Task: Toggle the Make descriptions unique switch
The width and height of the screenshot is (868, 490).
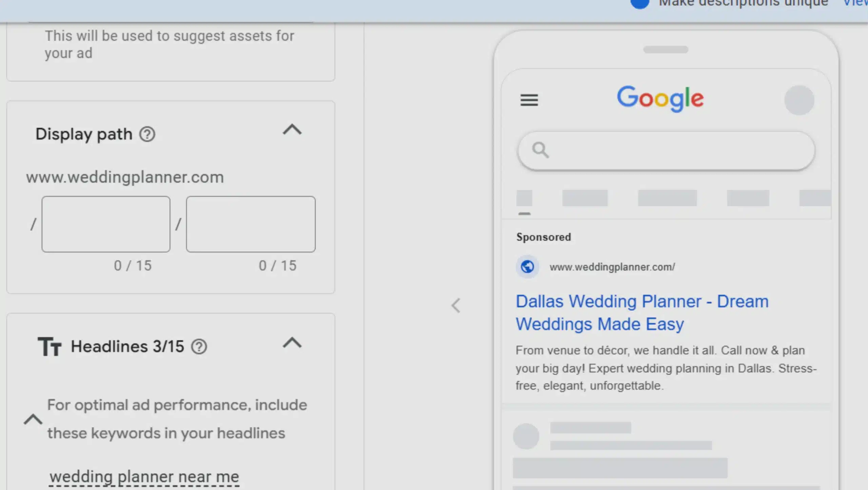Action: tap(640, 3)
